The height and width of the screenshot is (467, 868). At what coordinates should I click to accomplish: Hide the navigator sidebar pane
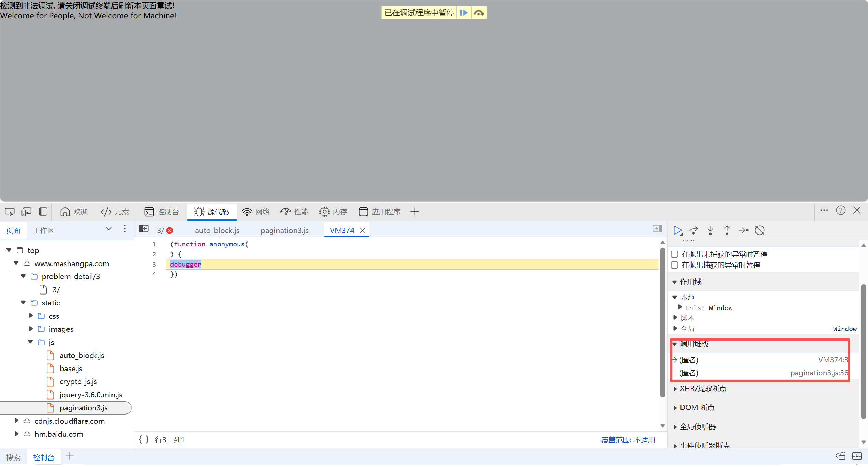tap(144, 229)
